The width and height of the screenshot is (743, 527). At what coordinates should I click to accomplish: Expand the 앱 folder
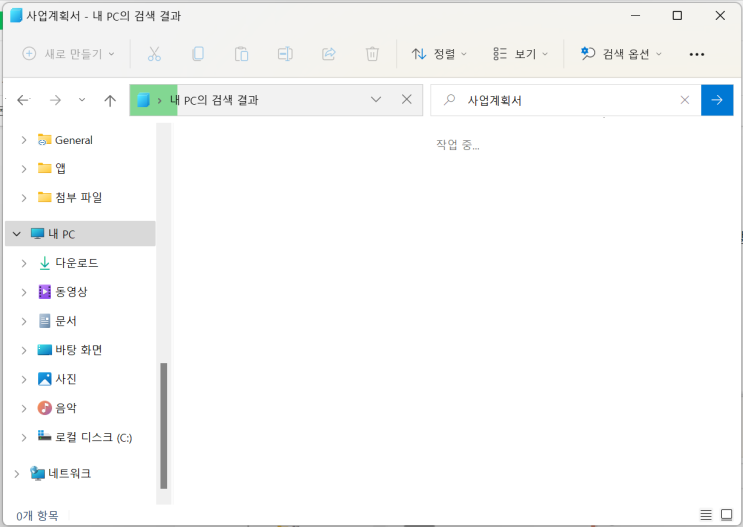pyautogui.click(x=24, y=169)
